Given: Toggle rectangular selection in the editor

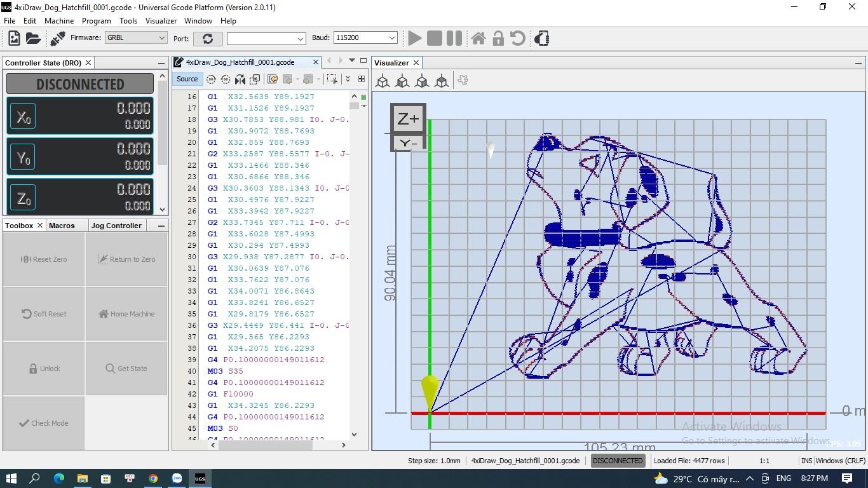Looking at the screenshot, I should [x=332, y=79].
